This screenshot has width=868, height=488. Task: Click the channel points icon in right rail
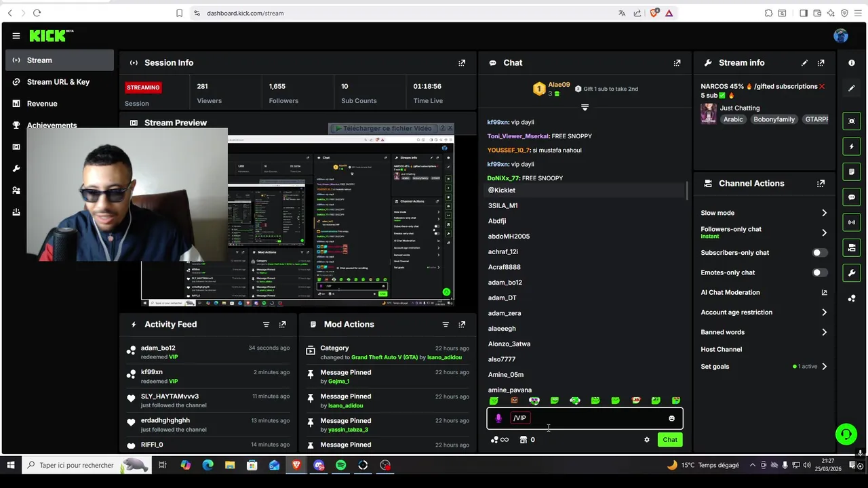pos(852,298)
